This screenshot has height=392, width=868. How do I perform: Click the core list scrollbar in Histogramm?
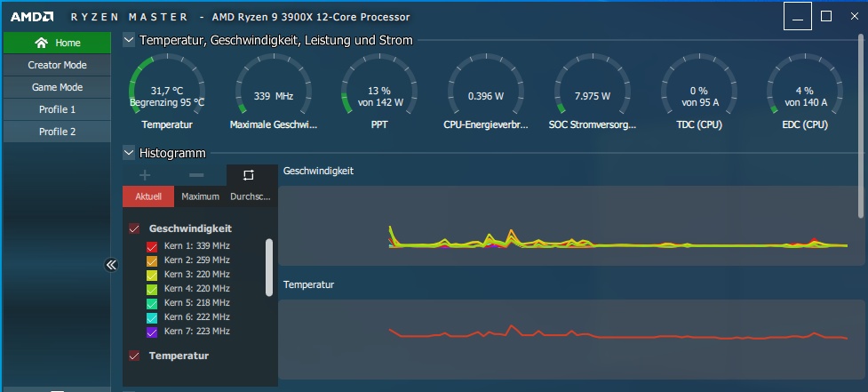269,268
